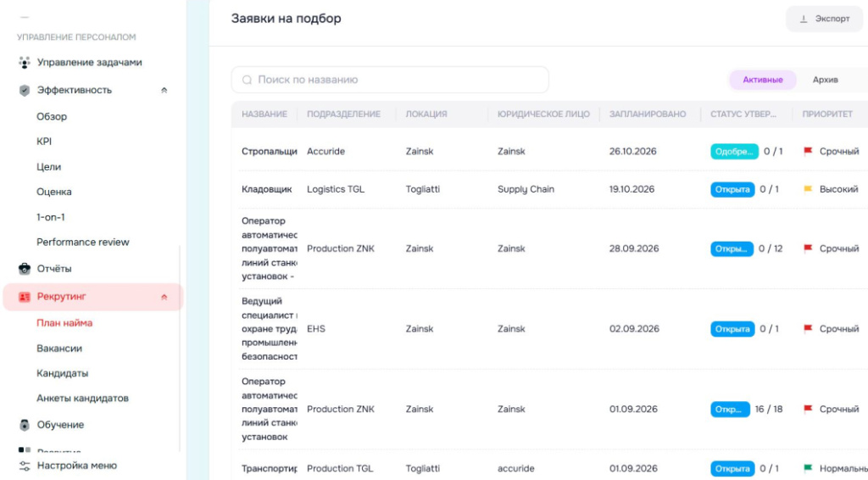Sort by ПОДРАЗДЕЛЕНИЕ column header
This screenshot has width=868, height=480.
(343, 114)
